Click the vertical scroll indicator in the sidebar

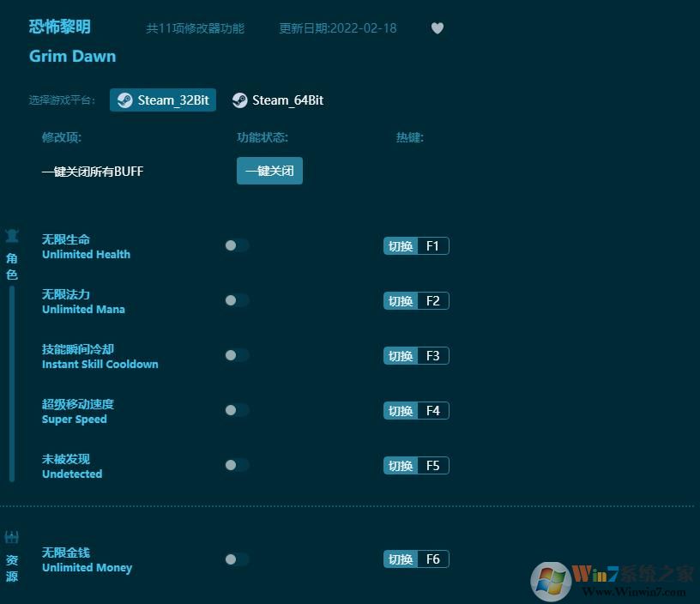10,377
